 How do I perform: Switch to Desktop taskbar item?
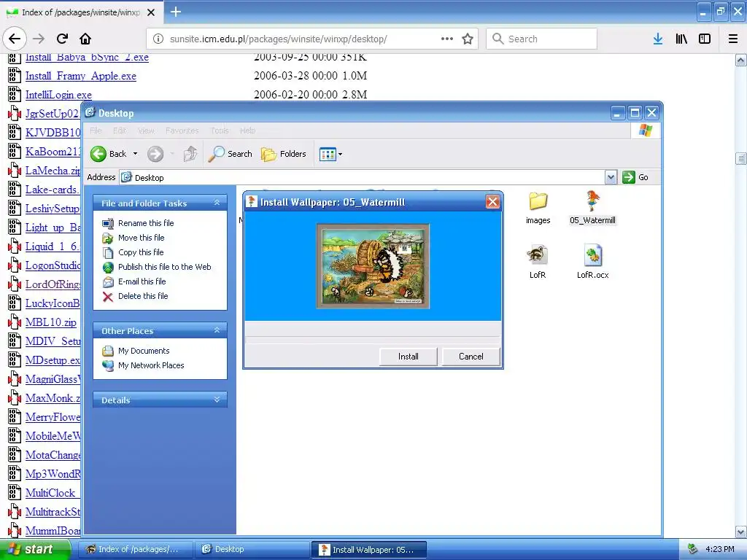(252, 550)
